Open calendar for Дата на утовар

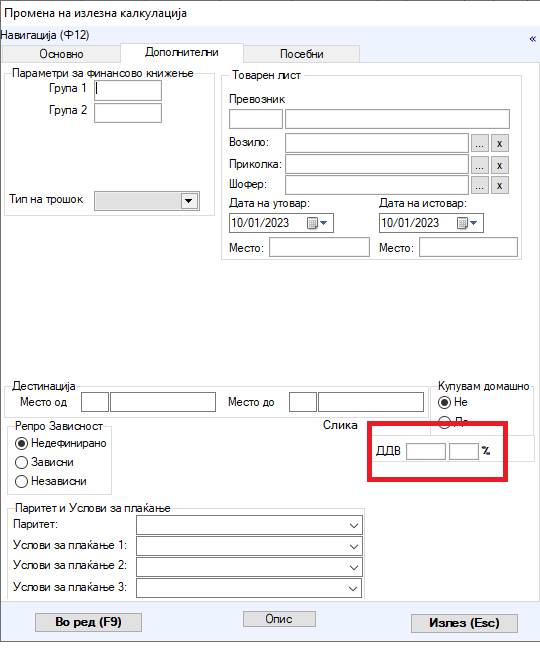point(317,223)
